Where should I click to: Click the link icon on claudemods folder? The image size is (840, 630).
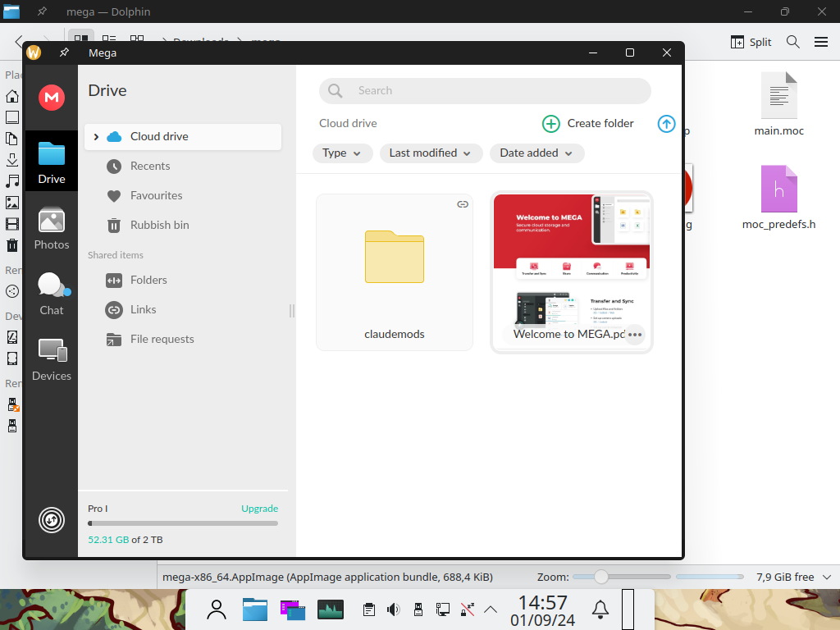pyautogui.click(x=463, y=204)
